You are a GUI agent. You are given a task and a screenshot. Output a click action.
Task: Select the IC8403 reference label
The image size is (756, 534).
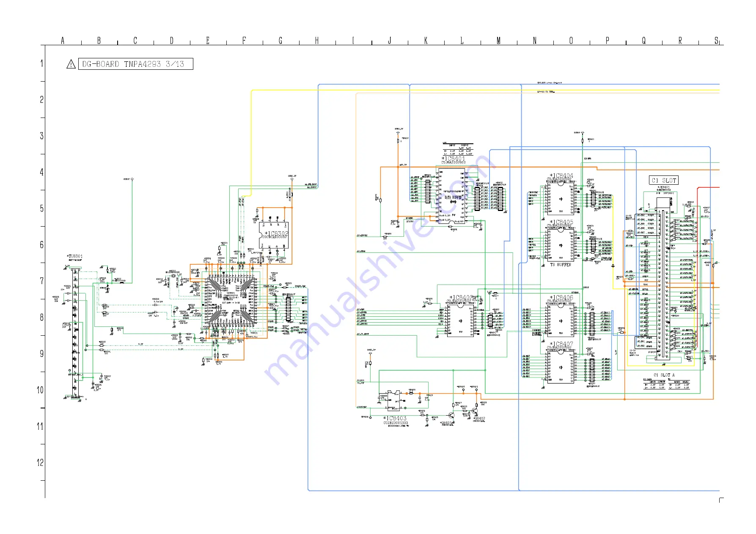coord(395,418)
